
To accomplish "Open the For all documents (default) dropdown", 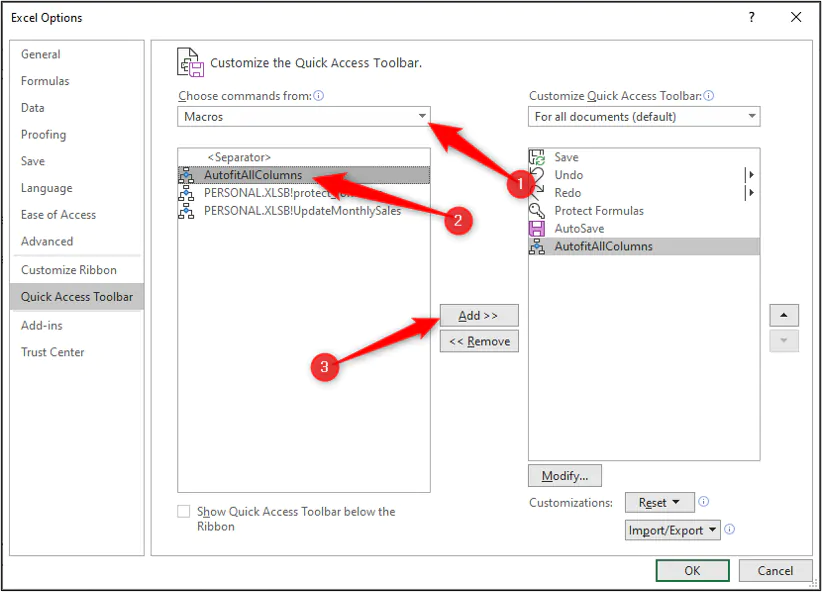I will click(x=644, y=116).
